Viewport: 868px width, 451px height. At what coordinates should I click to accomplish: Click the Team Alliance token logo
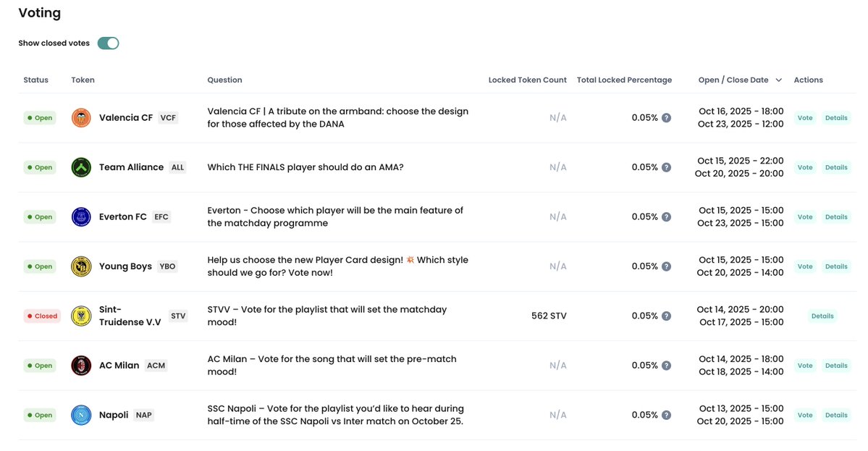(81, 167)
